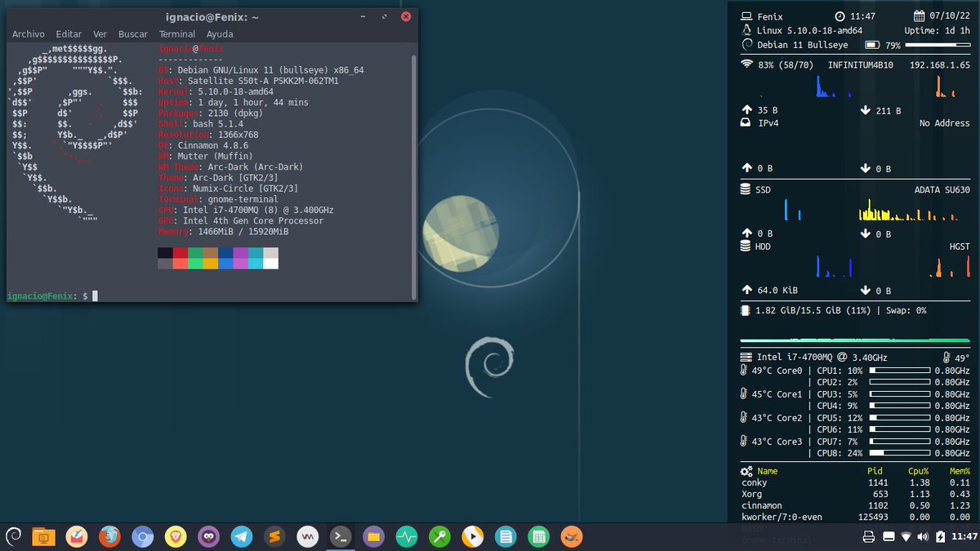Open the Archivo menu in the terminal
The image size is (980, 551).
[x=28, y=34]
